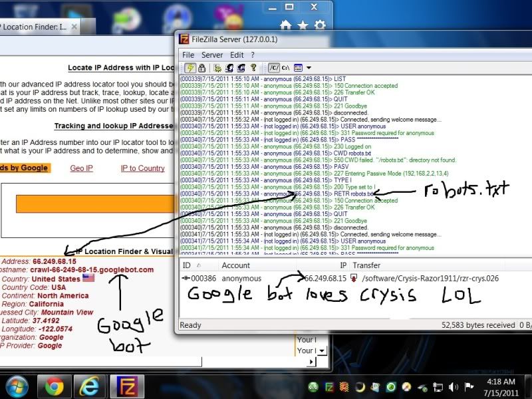Sort connections by Account column header
532x399 pixels.
(x=258, y=265)
